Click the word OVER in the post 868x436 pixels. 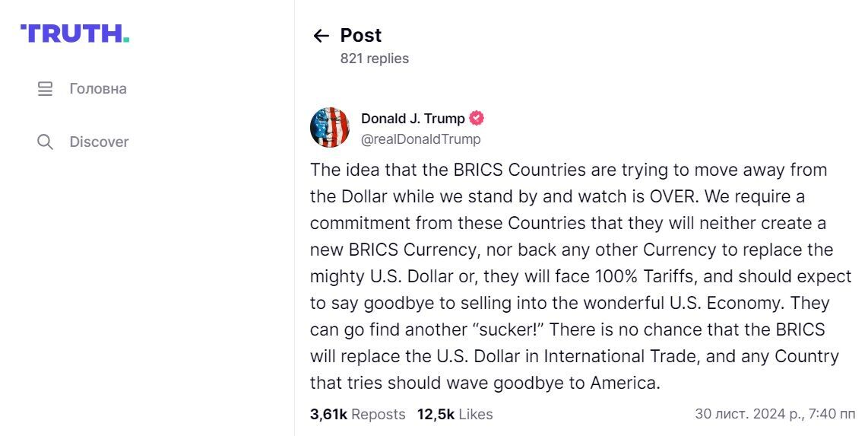pyautogui.click(x=671, y=196)
